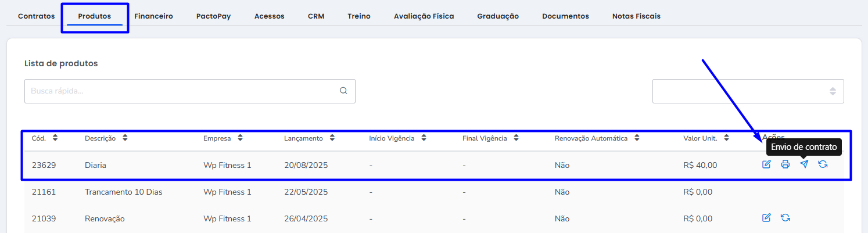Edit the Diaria product row

coord(766,164)
